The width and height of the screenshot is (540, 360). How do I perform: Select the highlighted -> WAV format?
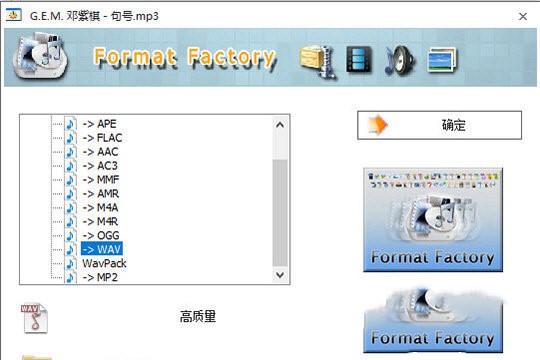[x=102, y=249]
